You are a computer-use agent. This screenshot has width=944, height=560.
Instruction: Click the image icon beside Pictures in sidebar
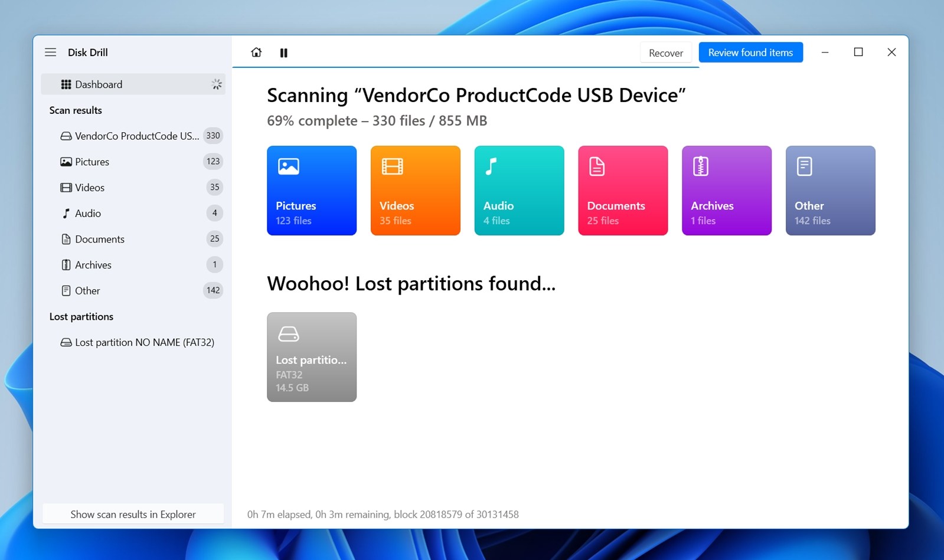66,162
